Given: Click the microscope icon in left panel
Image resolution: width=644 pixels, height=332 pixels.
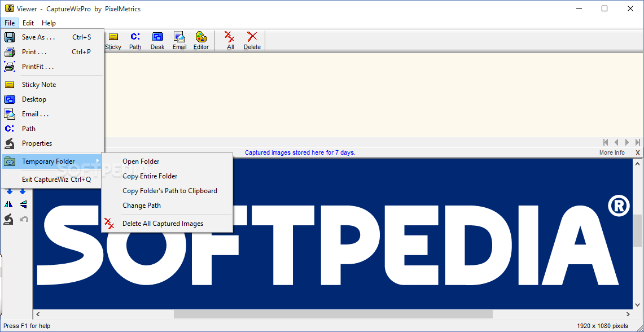Looking at the screenshot, I should (x=9, y=219).
